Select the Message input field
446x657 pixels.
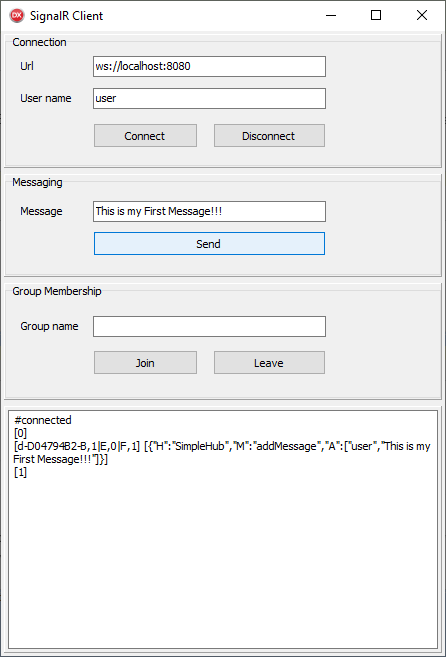(x=209, y=212)
